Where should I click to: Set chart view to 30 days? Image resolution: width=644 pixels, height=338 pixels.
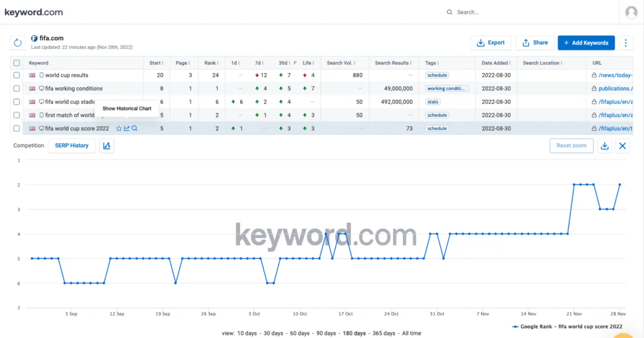[x=273, y=333]
